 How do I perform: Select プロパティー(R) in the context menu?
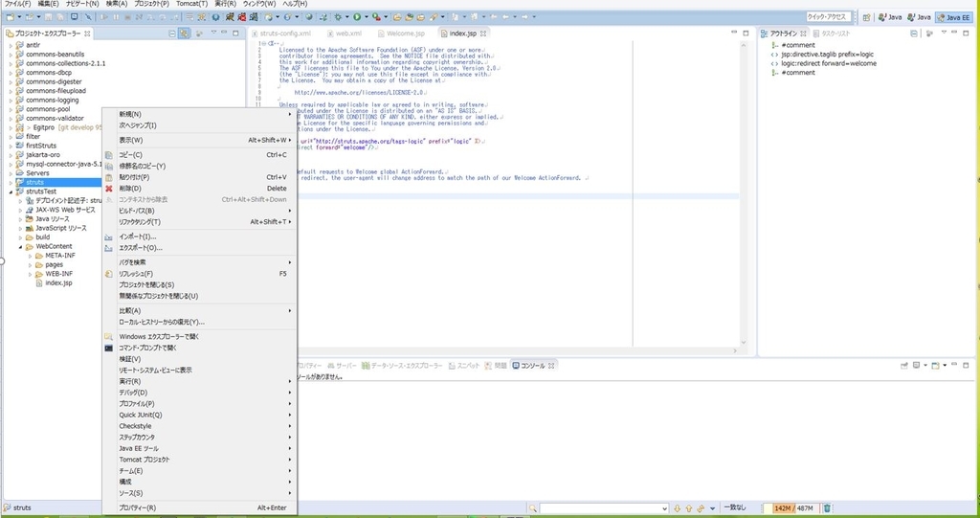point(199,508)
